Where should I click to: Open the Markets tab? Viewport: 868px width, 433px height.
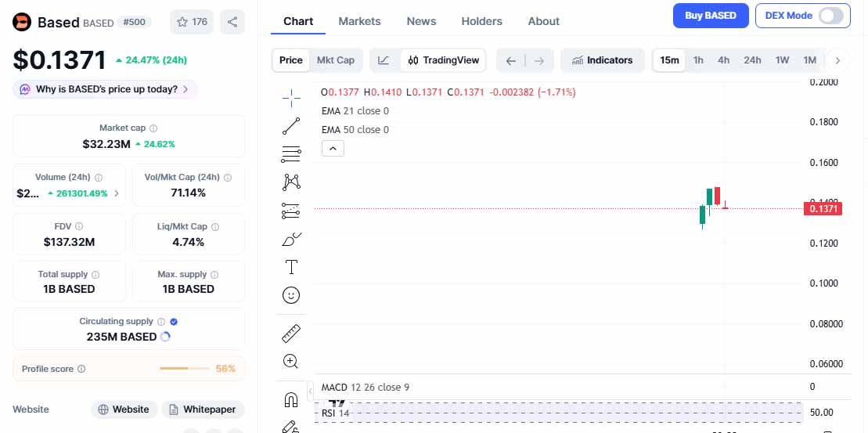[x=359, y=21]
